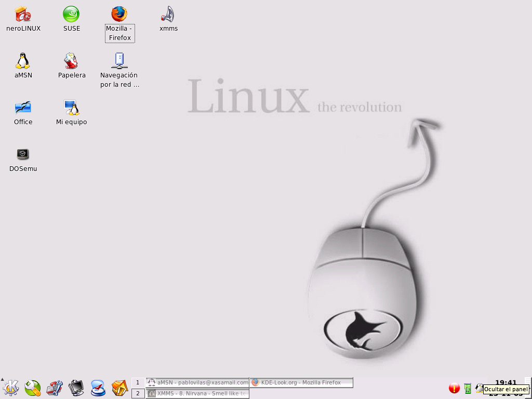Activate XMMS Nirvana taskbar entry

tap(197, 394)
